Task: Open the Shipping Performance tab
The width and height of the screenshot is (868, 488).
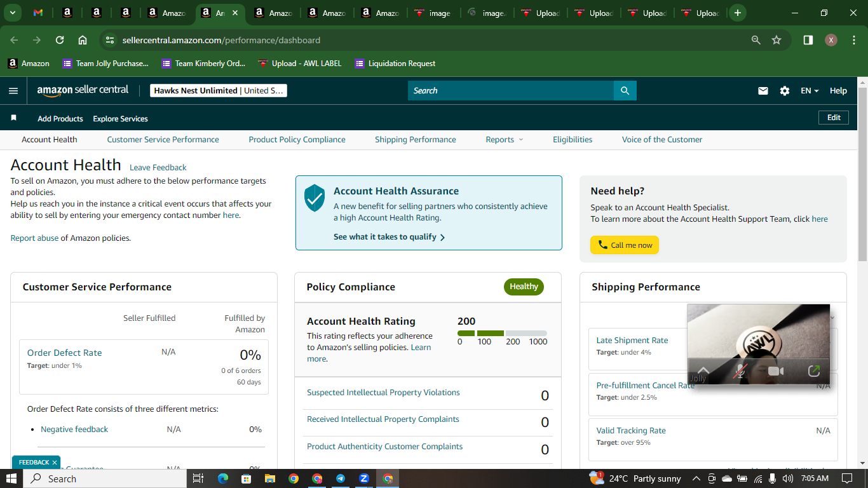Action: click(x=416, y=140)
